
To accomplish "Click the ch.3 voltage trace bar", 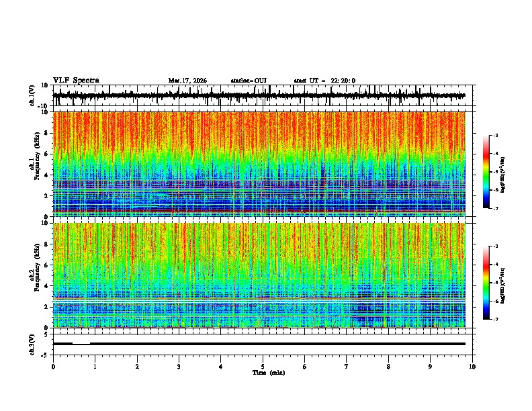I will tap(259, 344).
